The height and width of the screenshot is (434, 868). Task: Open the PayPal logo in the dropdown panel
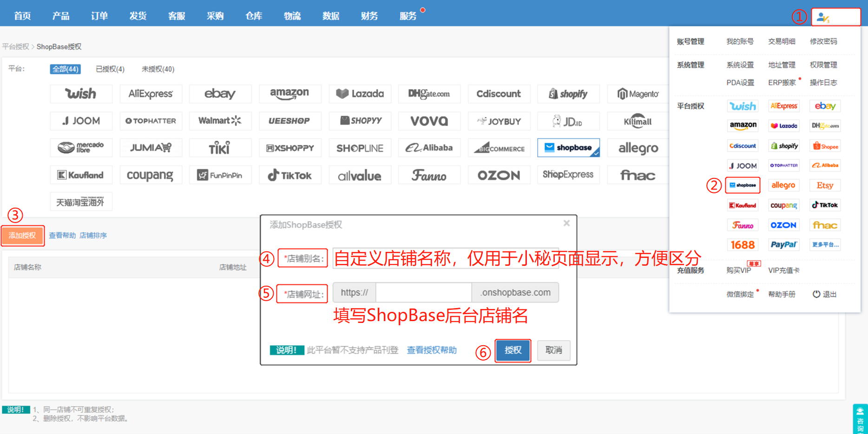[783, 244]
